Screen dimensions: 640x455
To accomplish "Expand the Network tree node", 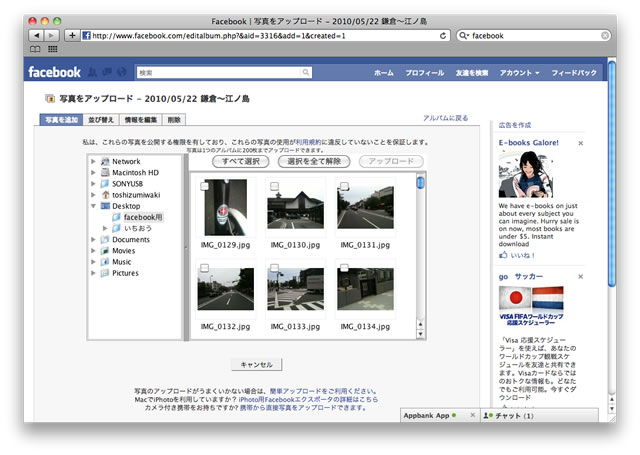I will point(93,162).
